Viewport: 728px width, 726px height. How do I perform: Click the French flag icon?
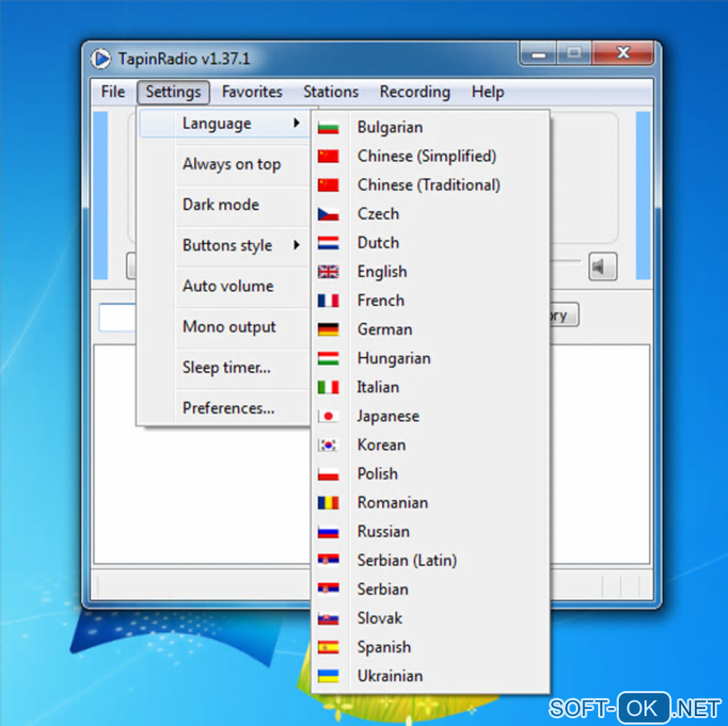click(328, 301)
